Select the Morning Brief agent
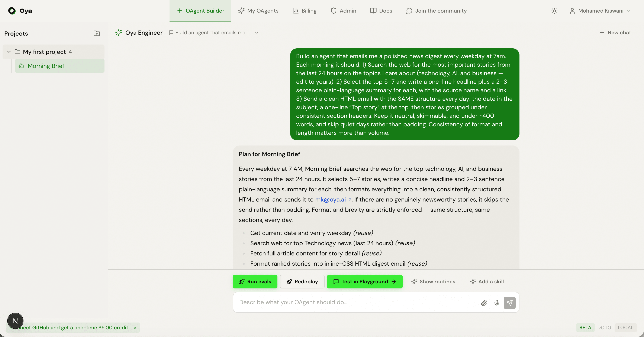The height and width of the screenshot is (337, 644). pos(59,66)
